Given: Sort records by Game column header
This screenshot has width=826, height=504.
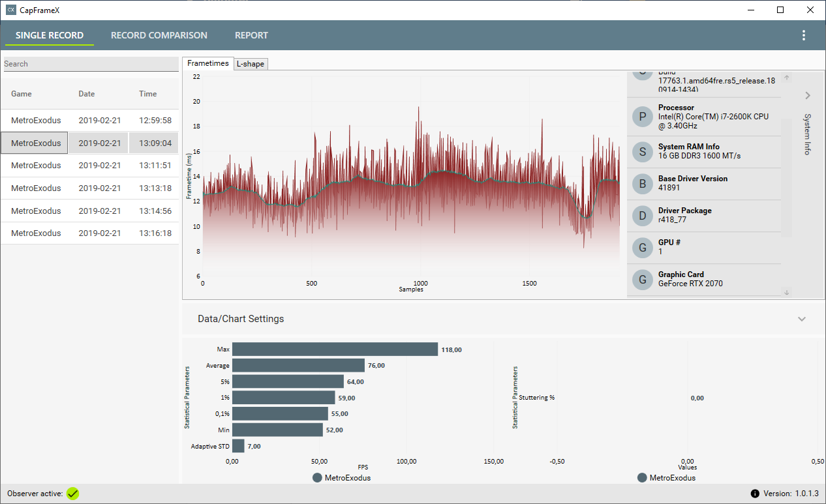Looking at the screenshot, I should point(22,94).
